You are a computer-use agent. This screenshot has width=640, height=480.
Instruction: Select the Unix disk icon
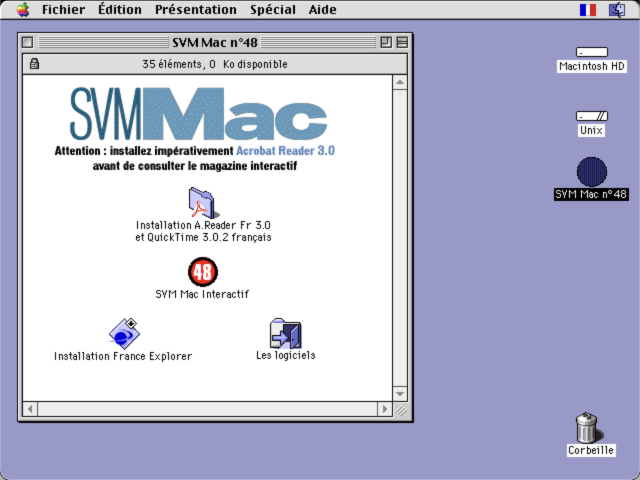click(591, 116)
